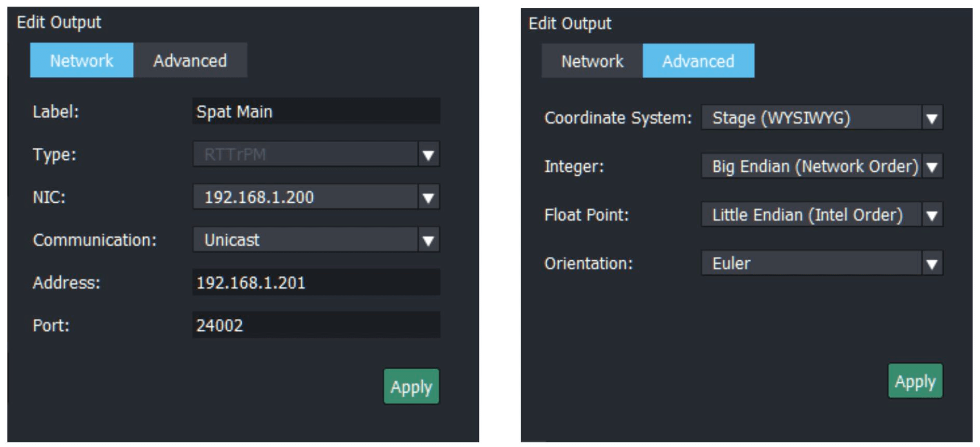
Task: Edit the Label field containing Spat Main
Action: point(315,111)
